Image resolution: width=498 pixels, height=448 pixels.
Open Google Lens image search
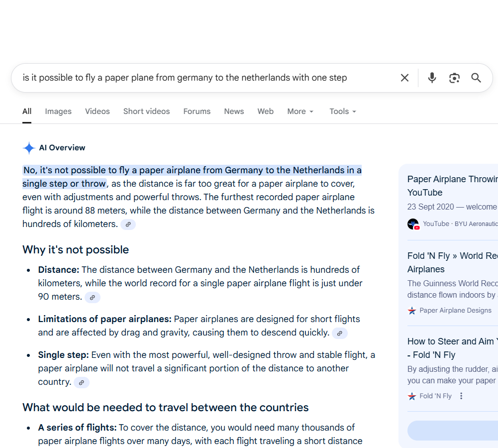pos(454,78)
